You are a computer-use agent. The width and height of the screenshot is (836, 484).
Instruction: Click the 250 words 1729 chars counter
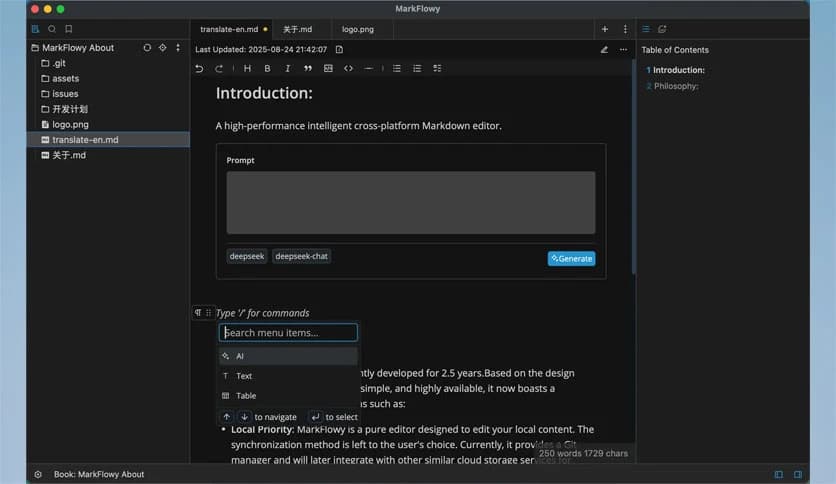583,454
